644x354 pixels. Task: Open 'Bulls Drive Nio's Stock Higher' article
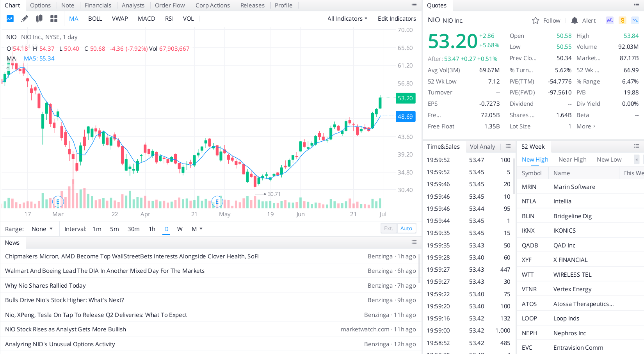(64, 300)
